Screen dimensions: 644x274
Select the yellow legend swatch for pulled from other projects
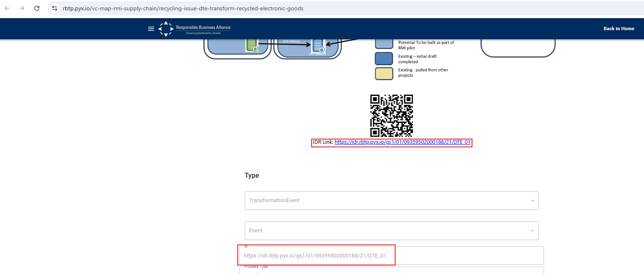click(384, 73)
